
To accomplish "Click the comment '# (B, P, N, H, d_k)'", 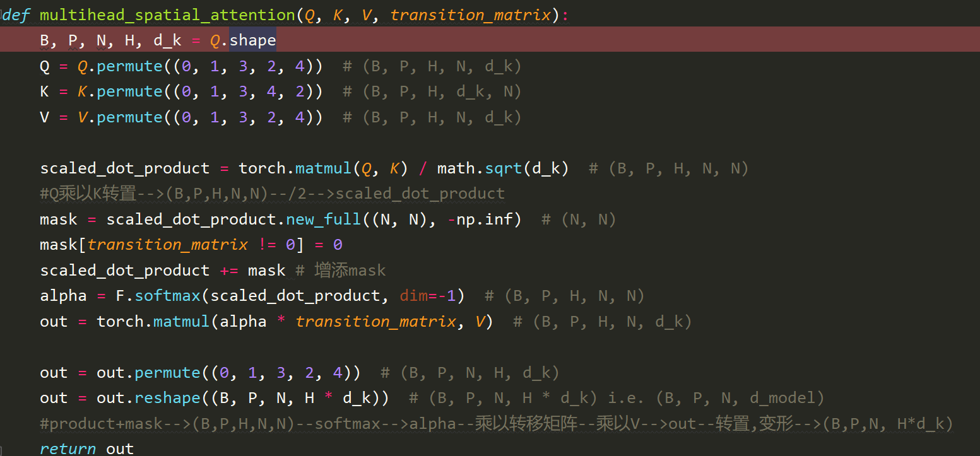I will coord(470,373).
